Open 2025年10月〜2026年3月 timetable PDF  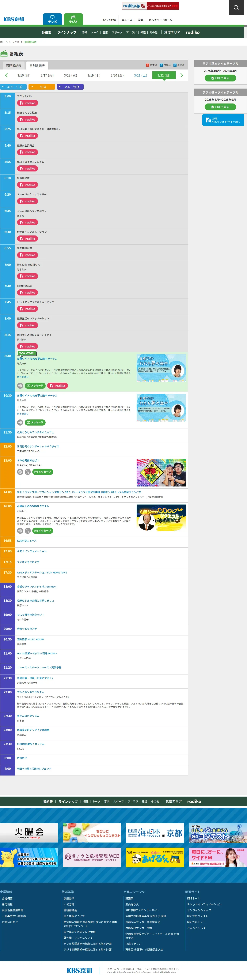coord(220,78)
